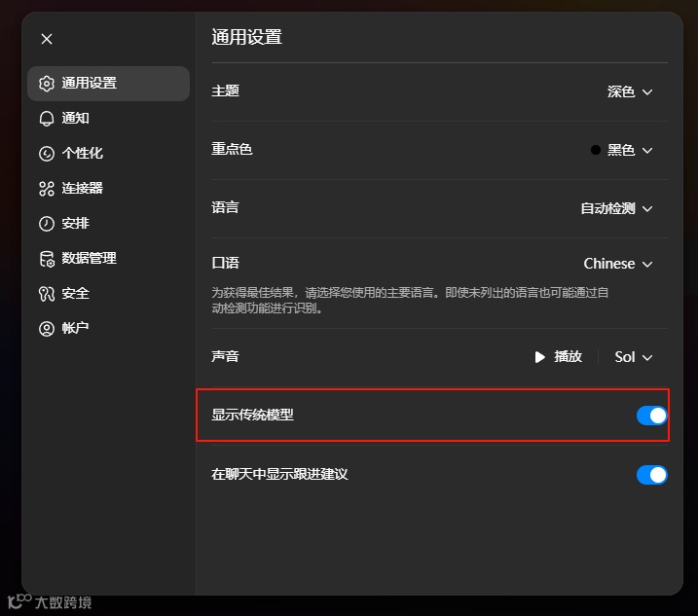Click the description starting with 为获得最佳结果
The image size is (698, 616).
pos(410,301)
